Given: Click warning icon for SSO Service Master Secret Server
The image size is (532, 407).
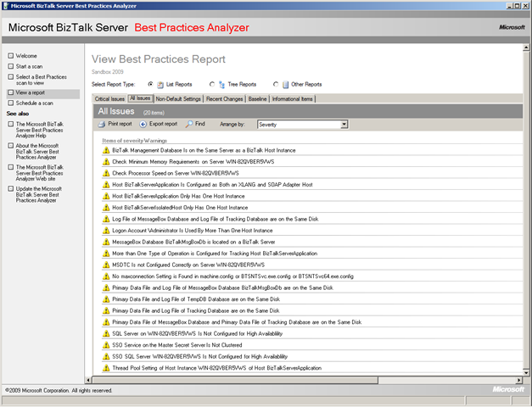Looking at the screenshot, I should tap(106, 345).
